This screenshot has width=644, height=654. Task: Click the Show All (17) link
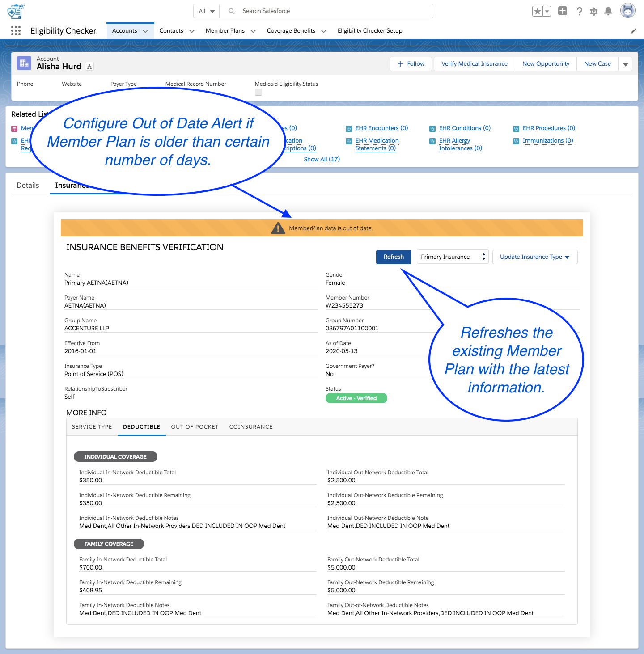click(x=322, y=159)
